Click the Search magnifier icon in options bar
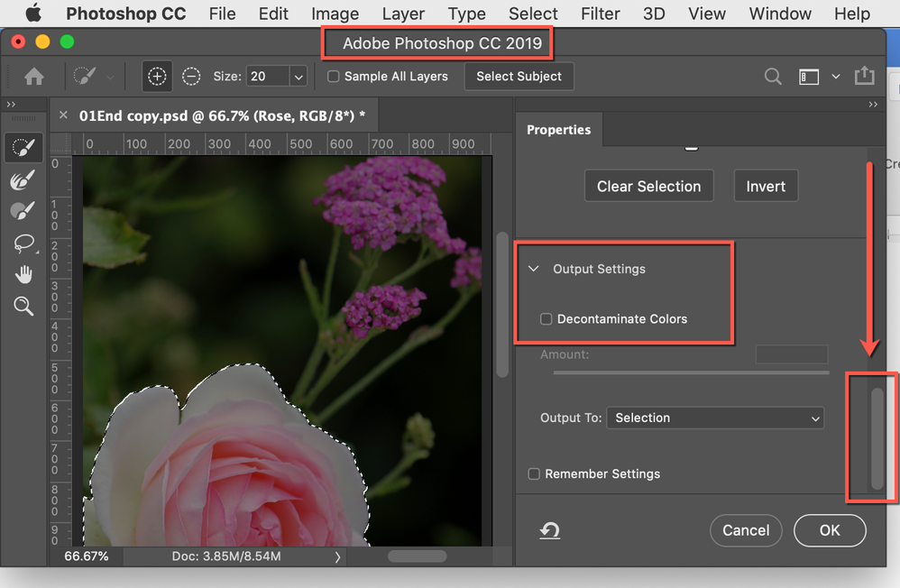 (773, 77)
